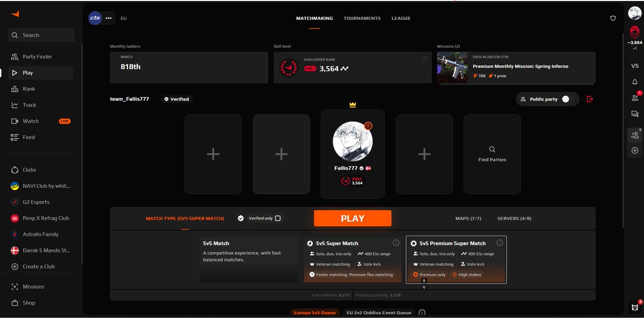The height and width of the screenshot is (318, 644).
Task: Open the Astralis Family club
Action: (41, 234)
